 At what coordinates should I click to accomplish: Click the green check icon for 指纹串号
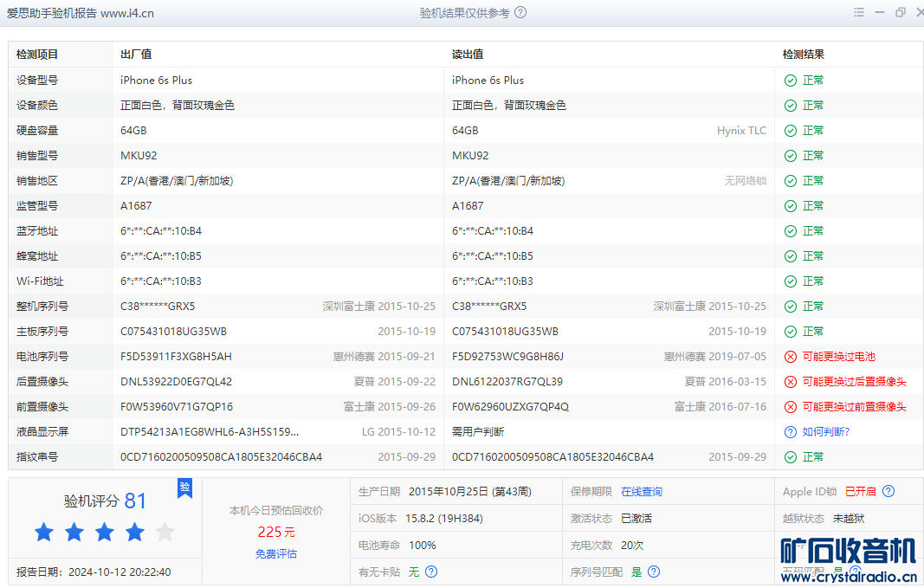click(x=790, y=457)
